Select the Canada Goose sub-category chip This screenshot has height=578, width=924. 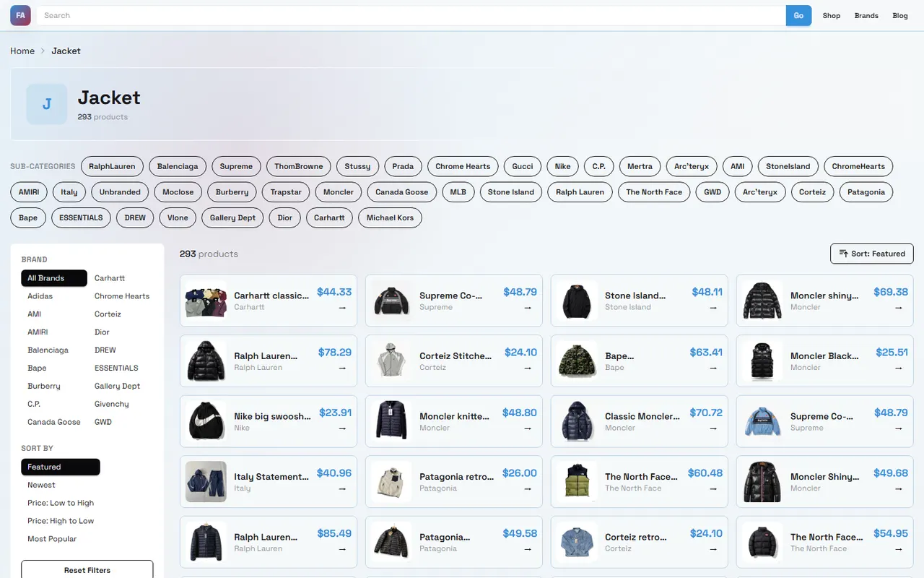coord(402,192)
